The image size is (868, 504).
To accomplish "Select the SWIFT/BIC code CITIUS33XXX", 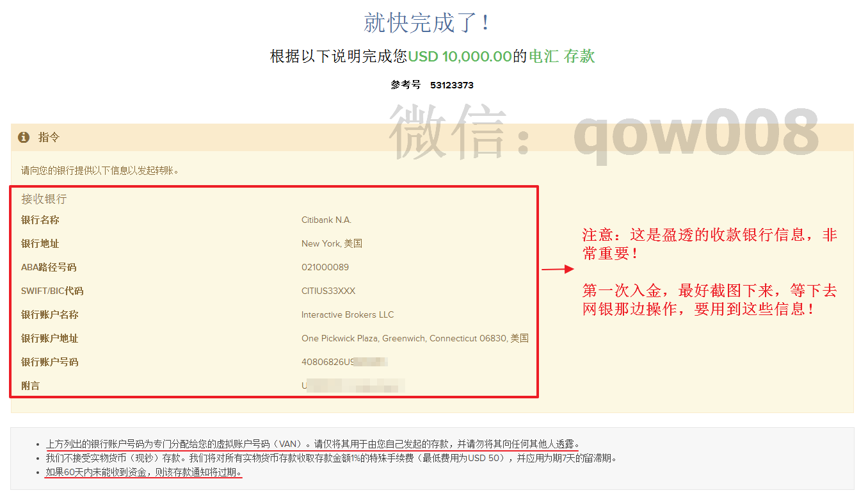I will [x=328, y=291].
